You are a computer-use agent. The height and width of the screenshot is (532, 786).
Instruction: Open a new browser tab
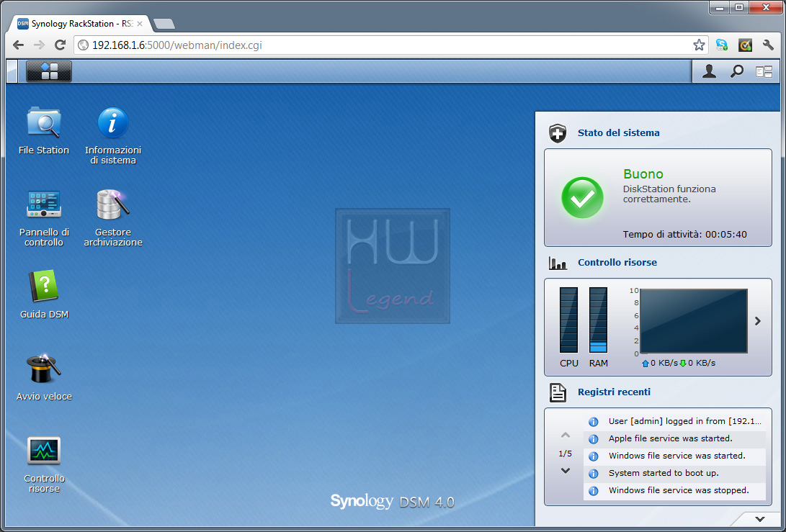pos(164,24)
